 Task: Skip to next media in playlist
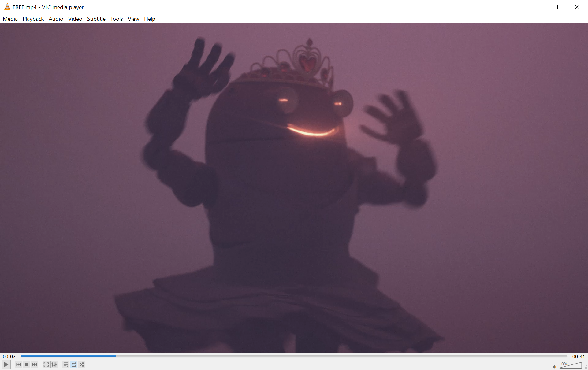[x=35, y=364]
